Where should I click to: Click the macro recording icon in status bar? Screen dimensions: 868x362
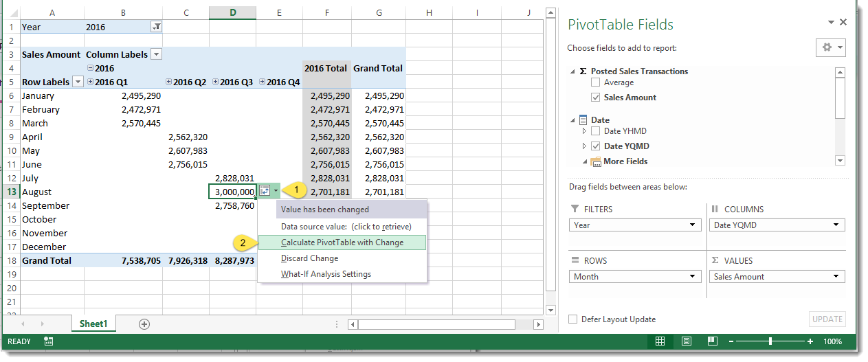pos(49,341)
